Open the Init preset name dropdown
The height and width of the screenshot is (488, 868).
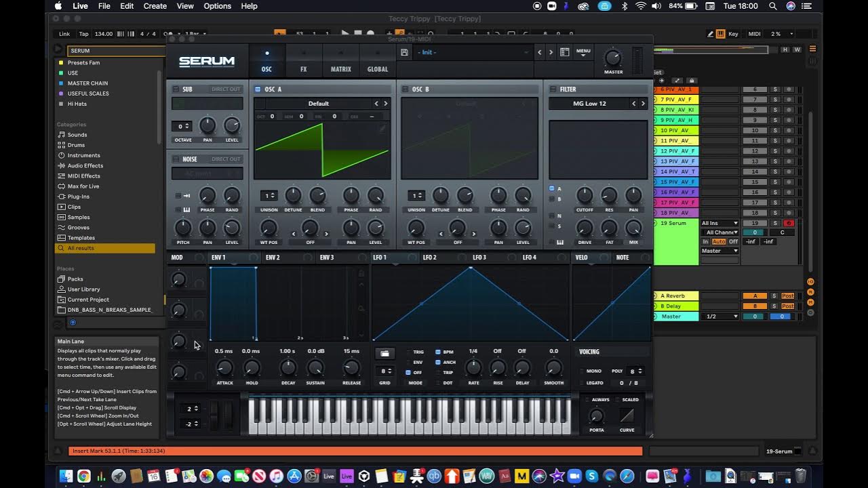pyautogui.click(x=473, y=52)
